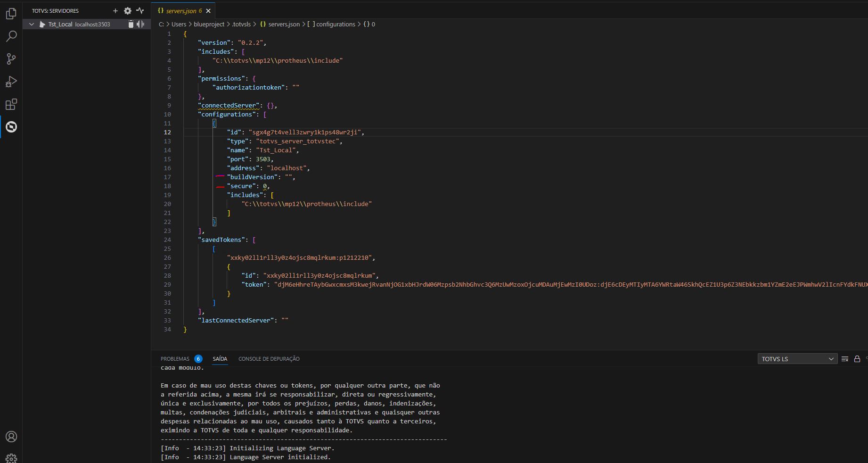
Task: Toggle output auto-scroll lock
Action: point(857,359)
